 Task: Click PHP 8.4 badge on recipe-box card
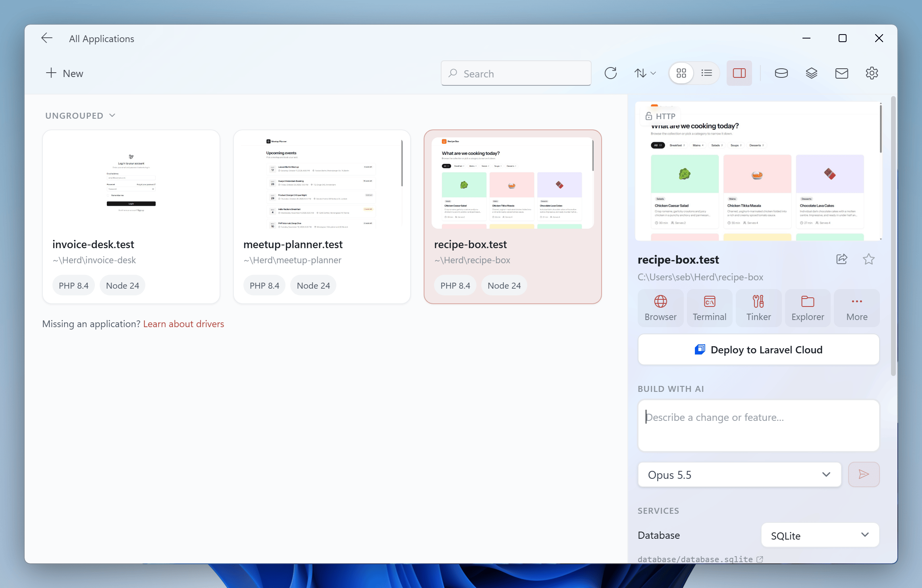pos(455,285)
